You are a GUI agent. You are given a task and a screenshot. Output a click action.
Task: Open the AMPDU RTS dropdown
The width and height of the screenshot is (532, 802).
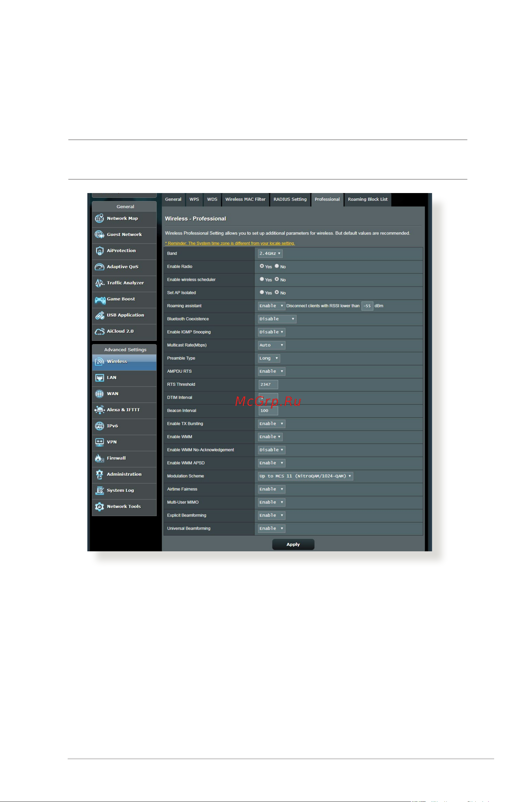pos(271,371)
